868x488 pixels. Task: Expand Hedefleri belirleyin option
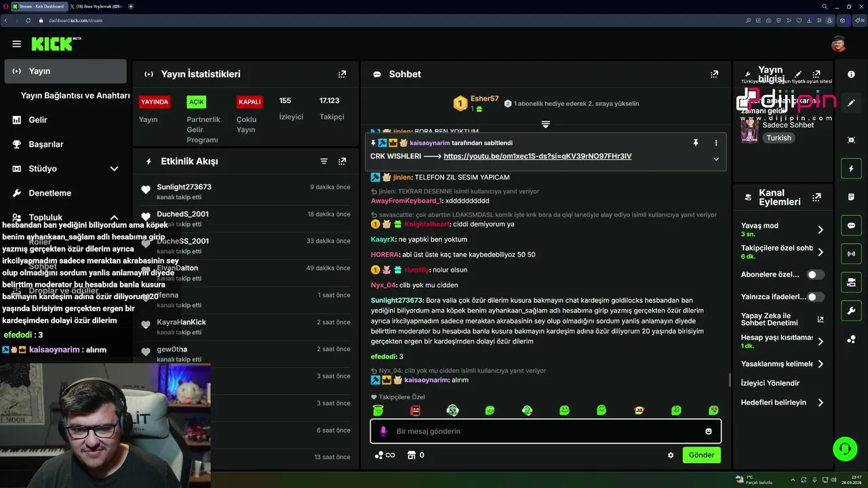tap(820, 403)
